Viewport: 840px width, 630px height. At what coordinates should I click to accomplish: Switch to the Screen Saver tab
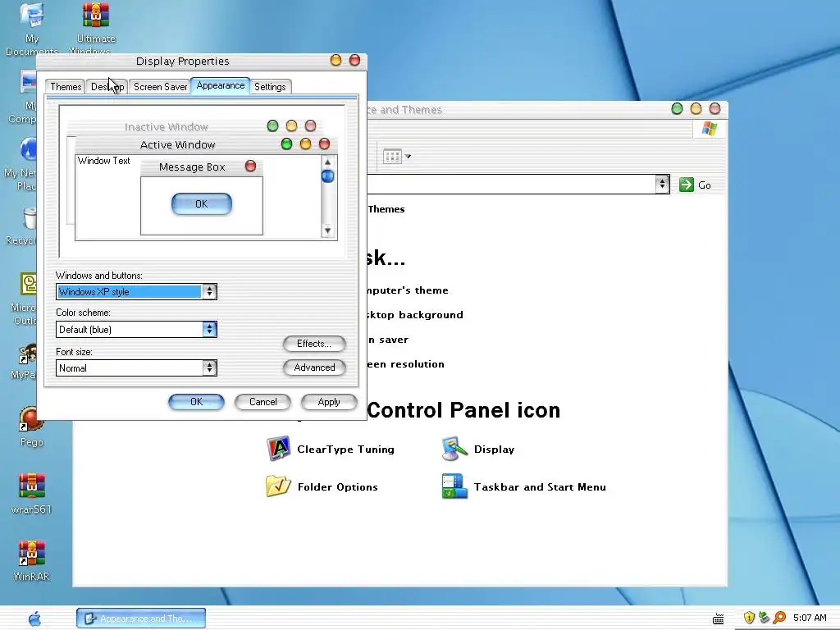point(160,87)
